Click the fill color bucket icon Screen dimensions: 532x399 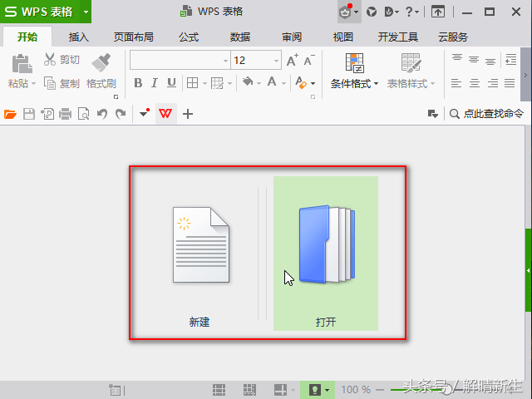pos(248,81)
